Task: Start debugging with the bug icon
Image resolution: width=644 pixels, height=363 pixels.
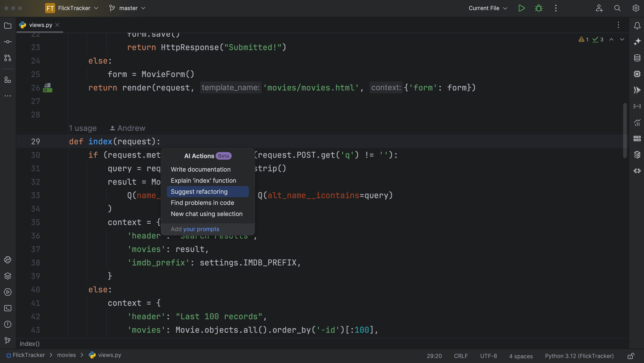Action: point(539,8)
